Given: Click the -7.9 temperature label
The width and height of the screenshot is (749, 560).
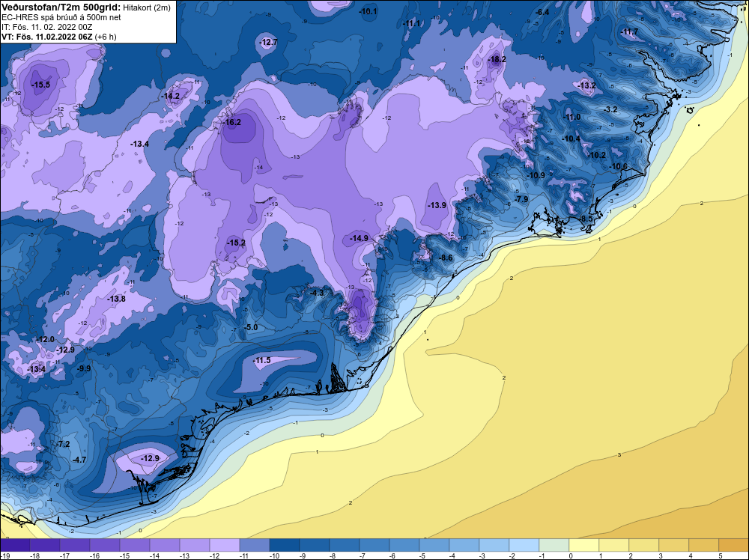Looking at the screenshot, I should click(521, 199).
